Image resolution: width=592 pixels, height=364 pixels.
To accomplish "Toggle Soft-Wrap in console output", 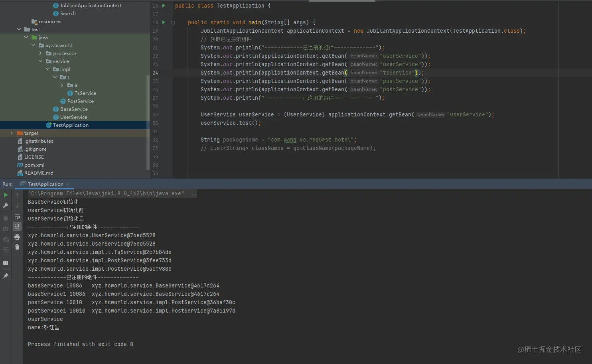I will point(17,216).
